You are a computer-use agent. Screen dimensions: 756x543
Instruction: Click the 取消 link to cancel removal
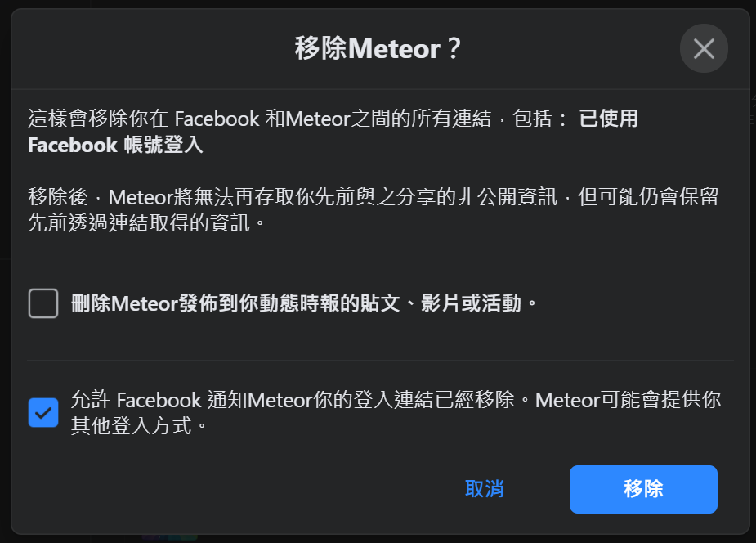click(484, 489)
